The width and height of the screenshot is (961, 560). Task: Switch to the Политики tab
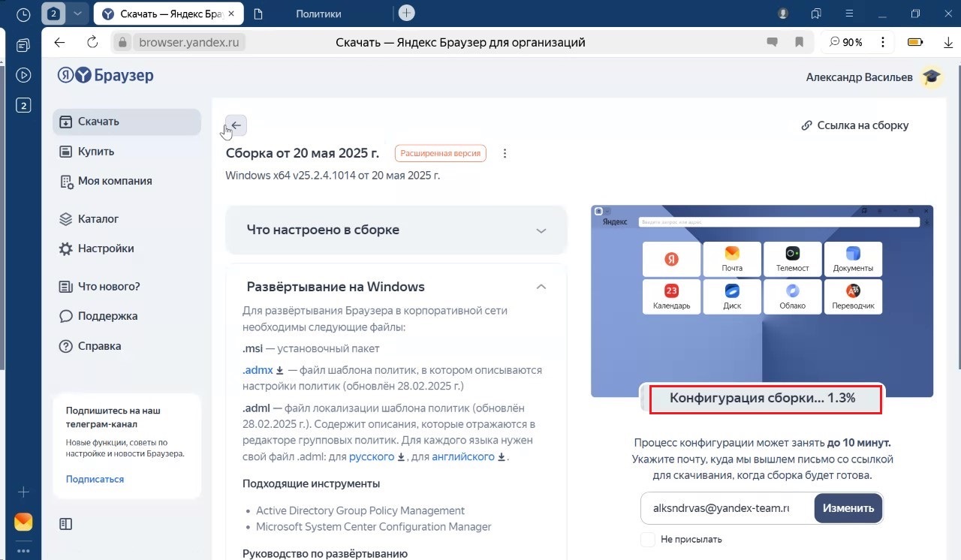tap(318, 14)
